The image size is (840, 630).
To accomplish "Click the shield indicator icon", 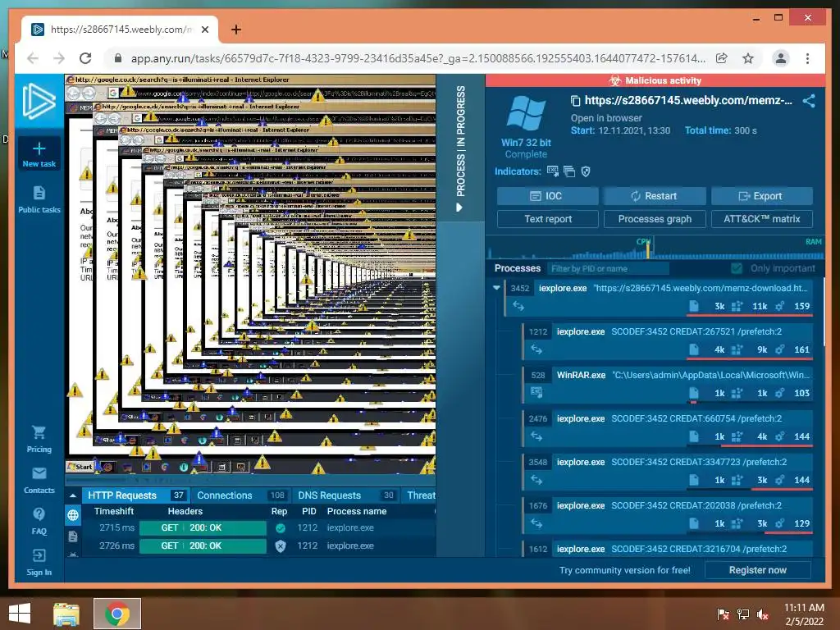I will [586, 171].
